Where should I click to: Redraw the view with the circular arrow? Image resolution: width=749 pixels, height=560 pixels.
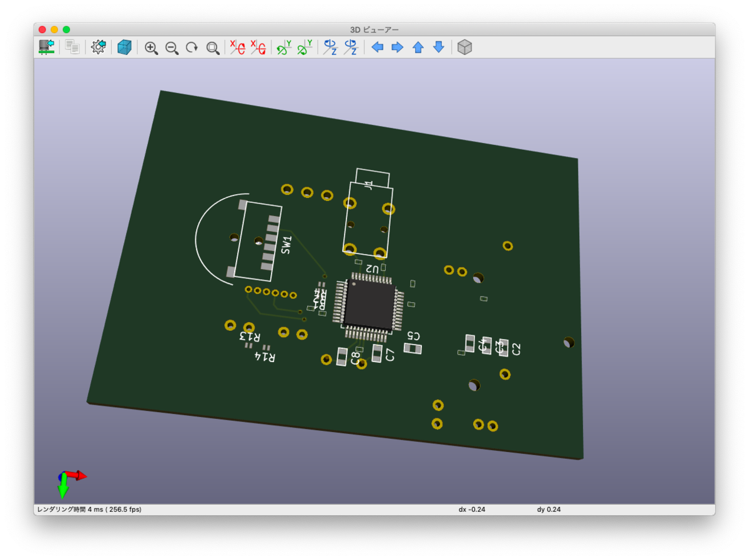coord(192,47)
